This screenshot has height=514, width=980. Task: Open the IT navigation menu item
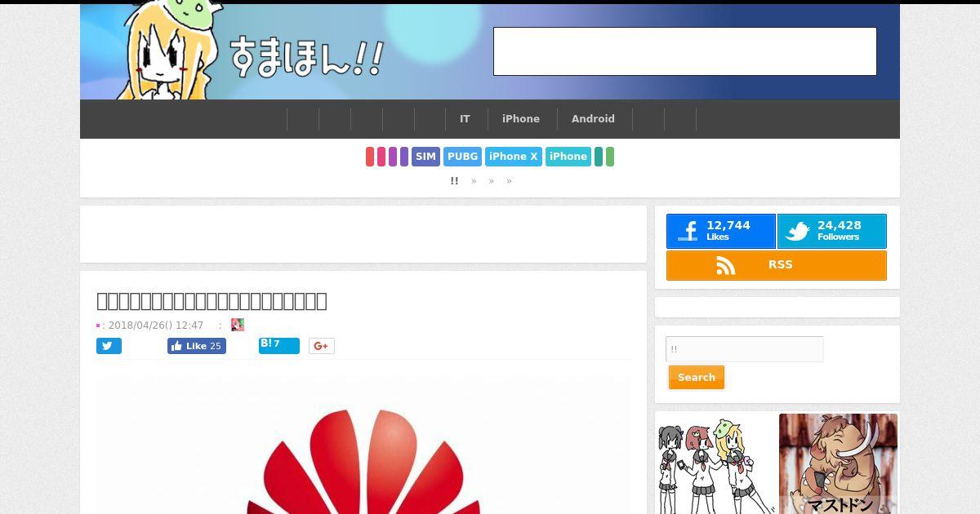[465, 119]
